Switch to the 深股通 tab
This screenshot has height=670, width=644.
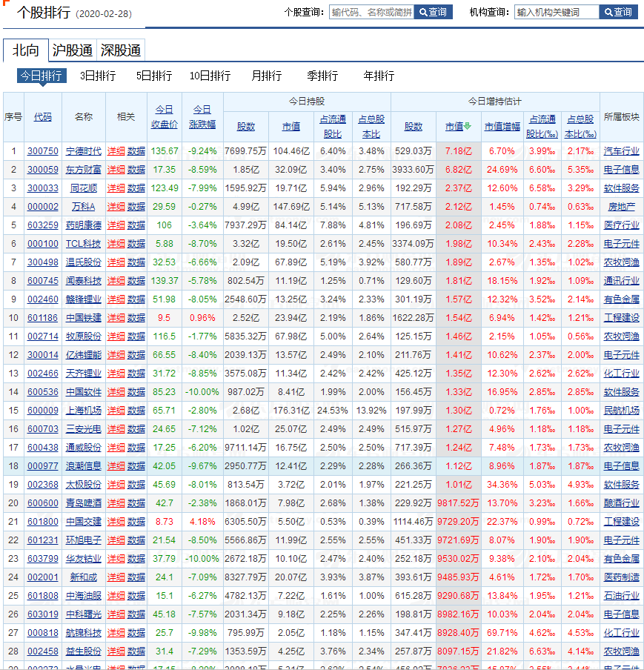[x=121, y=50]
